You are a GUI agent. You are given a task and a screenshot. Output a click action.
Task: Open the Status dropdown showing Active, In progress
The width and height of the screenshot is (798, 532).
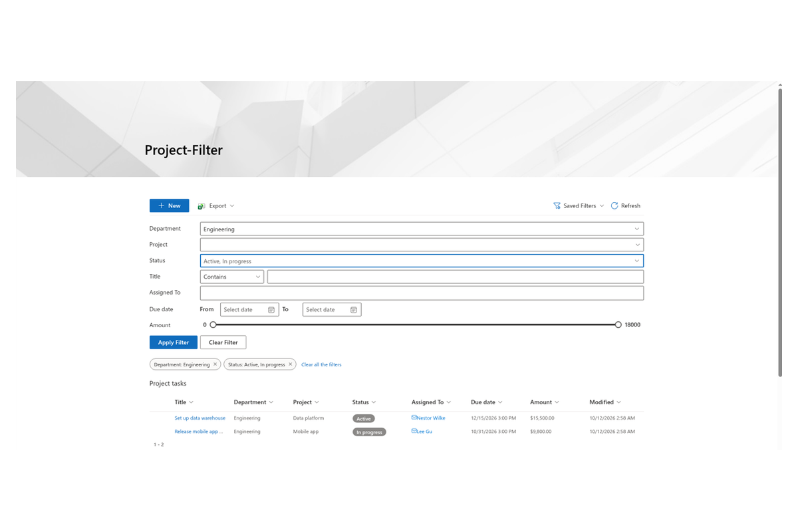[422, 261]
